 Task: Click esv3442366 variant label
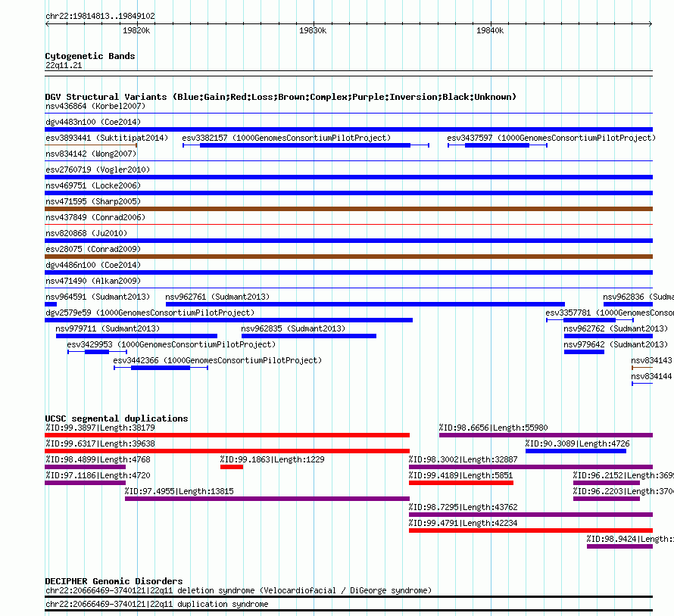217,360
